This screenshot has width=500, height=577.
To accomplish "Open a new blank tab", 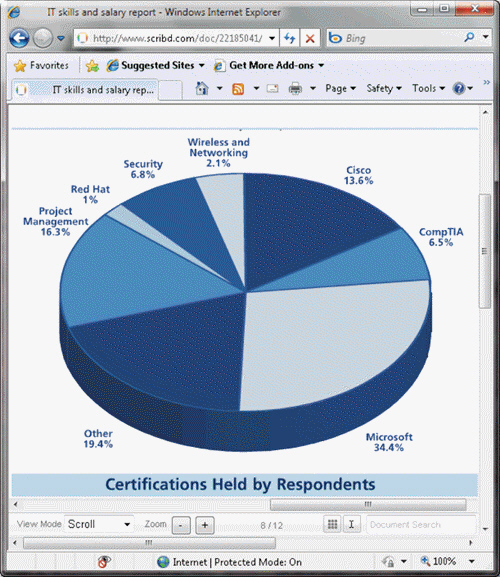I will (170, 90).
